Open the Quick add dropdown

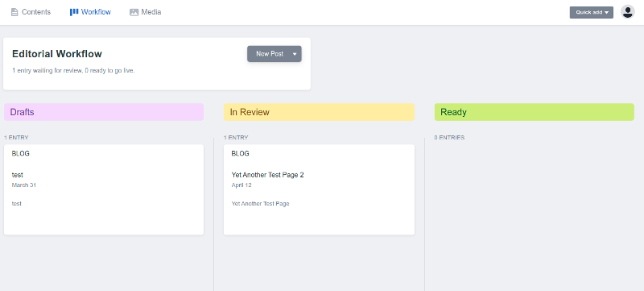pyautogui.click(x=592, y=12)
